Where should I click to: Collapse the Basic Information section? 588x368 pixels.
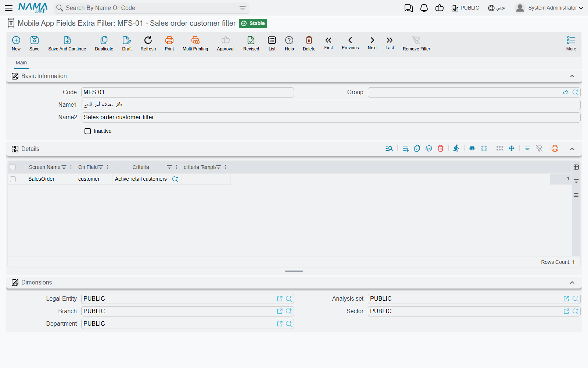click(x=572, y=76)
